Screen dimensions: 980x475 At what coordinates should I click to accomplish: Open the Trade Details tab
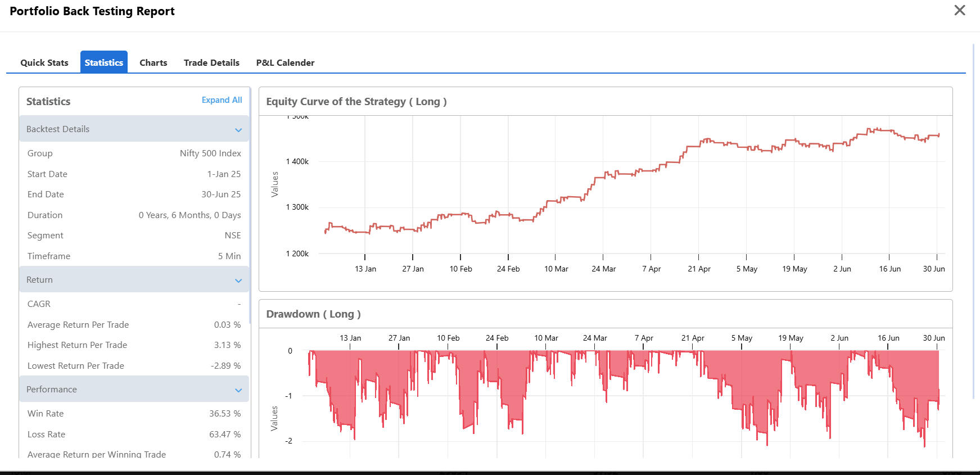pyautogui.click(x=211, y=62)
